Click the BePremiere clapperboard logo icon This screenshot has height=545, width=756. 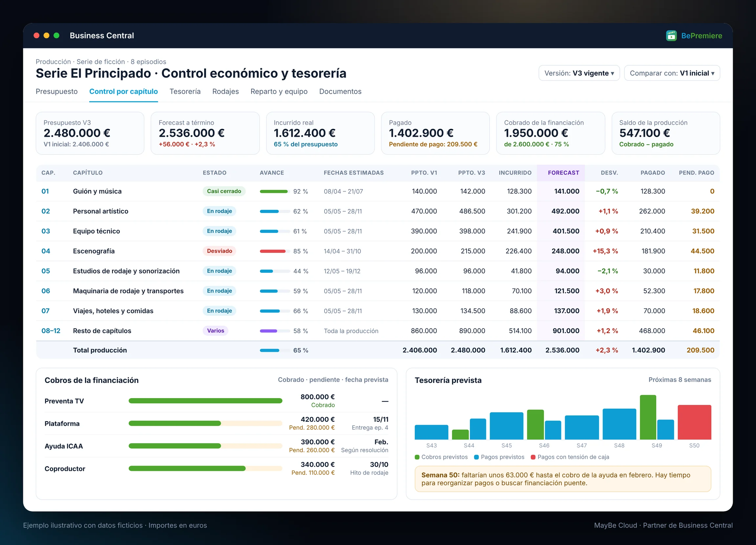tap(671, 36)
